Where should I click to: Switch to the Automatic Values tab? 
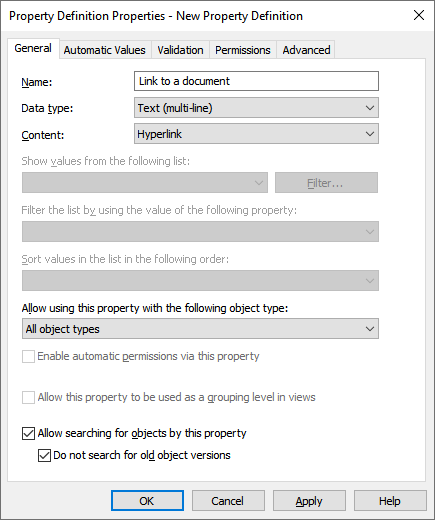coord(105,50)
